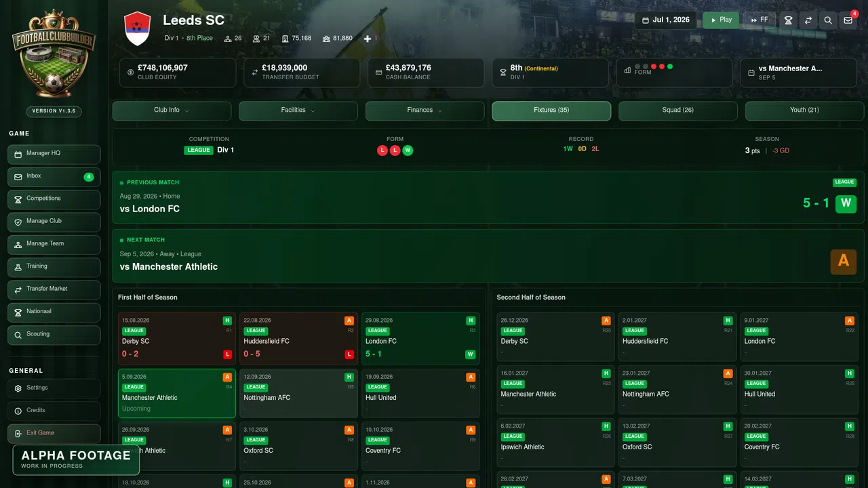Click the Leeds SC club crest
Viewport: 868px width, 488px height.
[x=138, y=28]
